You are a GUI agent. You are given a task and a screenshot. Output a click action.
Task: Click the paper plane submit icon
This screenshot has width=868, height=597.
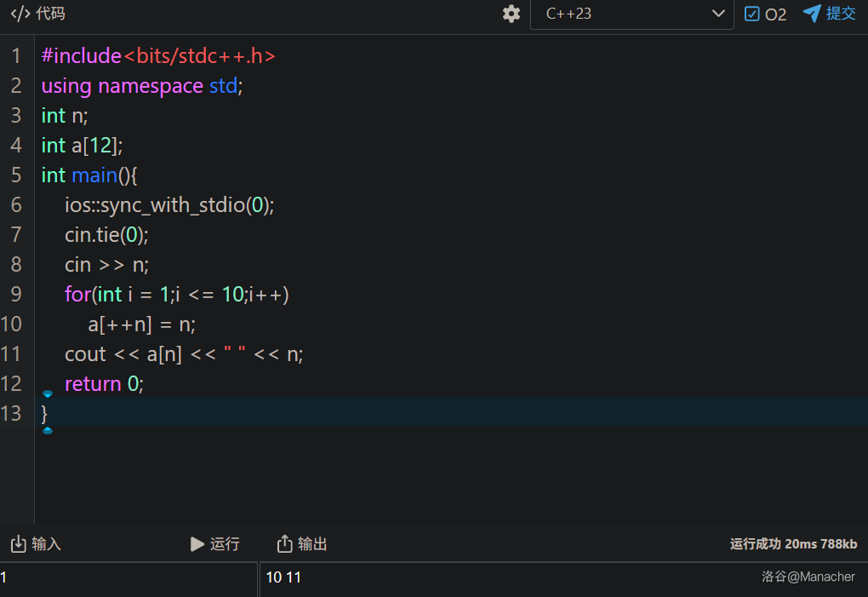click(812, 14)
